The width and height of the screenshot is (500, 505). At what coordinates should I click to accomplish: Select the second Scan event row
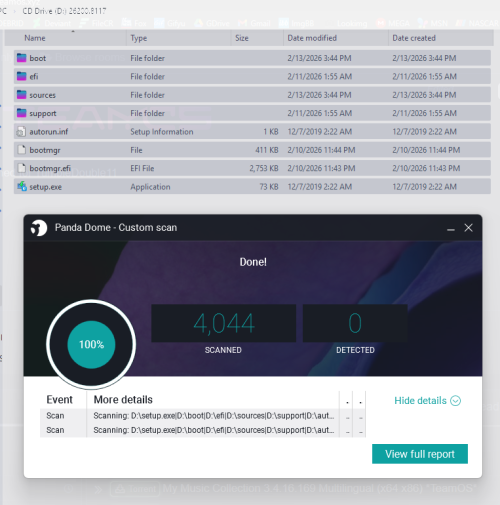[203, 430]
